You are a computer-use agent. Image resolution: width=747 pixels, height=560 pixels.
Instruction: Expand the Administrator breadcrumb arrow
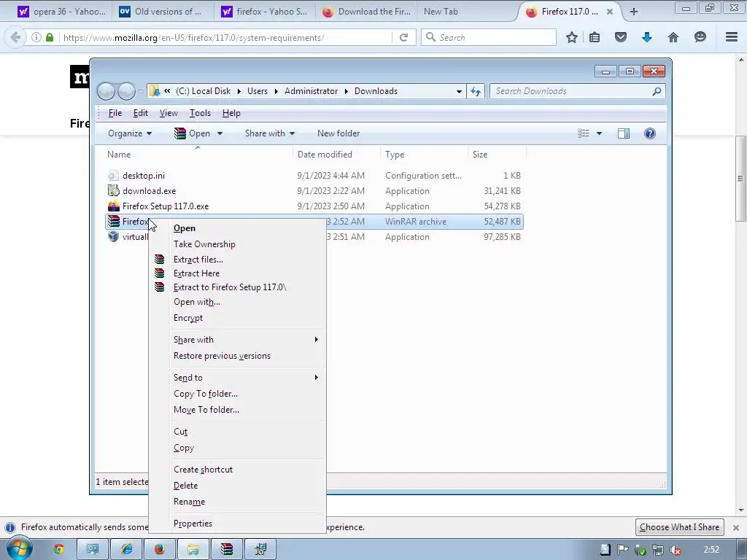[x=346, y=91]
